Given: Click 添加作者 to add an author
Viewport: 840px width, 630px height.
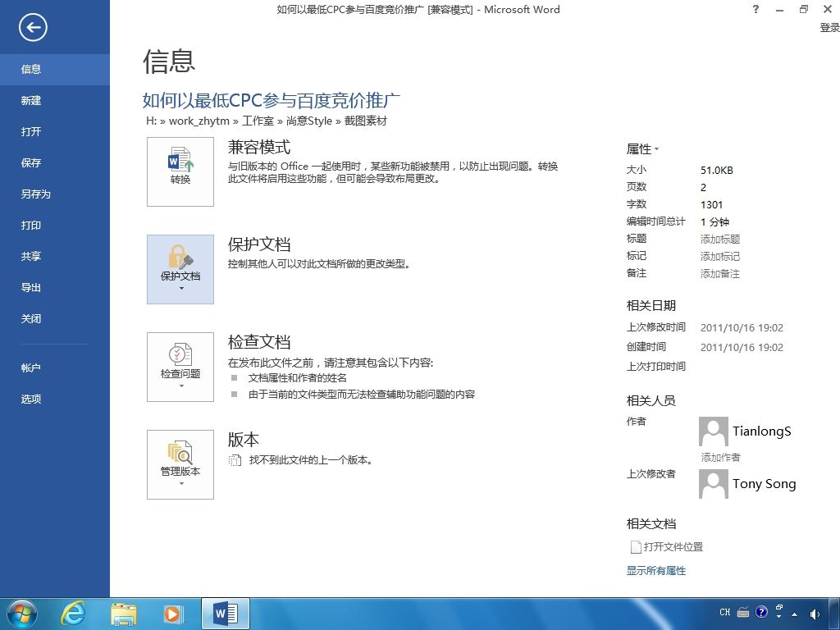Looking at the screenshot, I should coord(720,458).
